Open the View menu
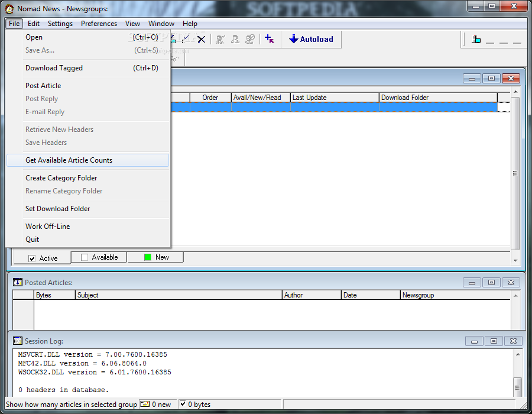The height and width of the screenshot is (414, 532). (x=132, y=24)
